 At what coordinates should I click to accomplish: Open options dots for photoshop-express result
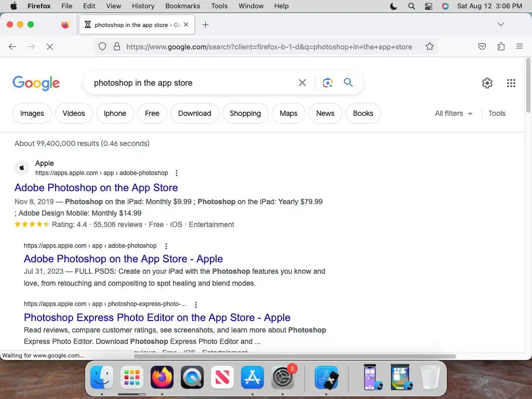coord(196,304)
